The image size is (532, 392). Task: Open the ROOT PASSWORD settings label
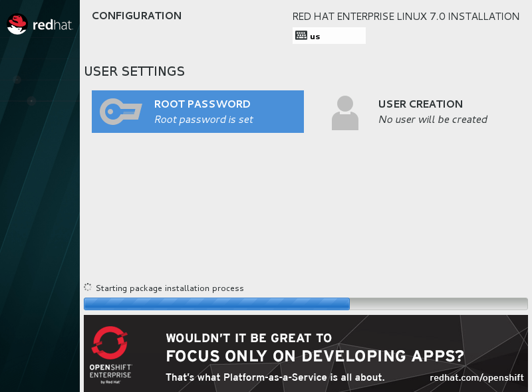click(x=202, y=104)
